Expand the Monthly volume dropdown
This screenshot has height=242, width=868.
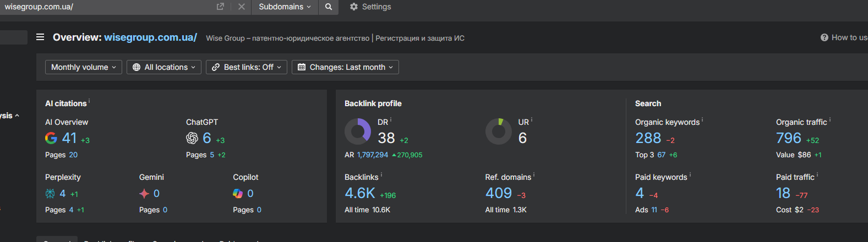coord(84,67)
